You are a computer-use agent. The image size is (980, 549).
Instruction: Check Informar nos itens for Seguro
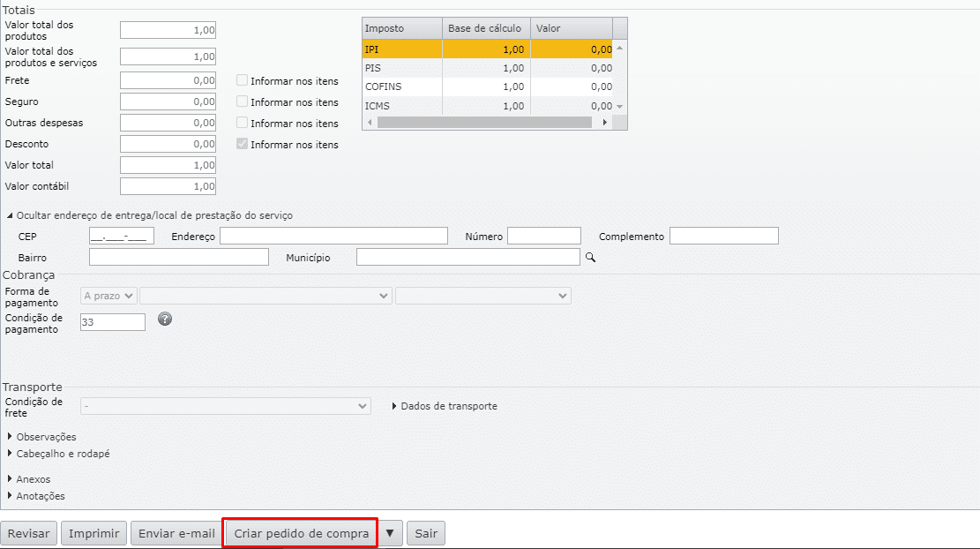click(242, 102)
